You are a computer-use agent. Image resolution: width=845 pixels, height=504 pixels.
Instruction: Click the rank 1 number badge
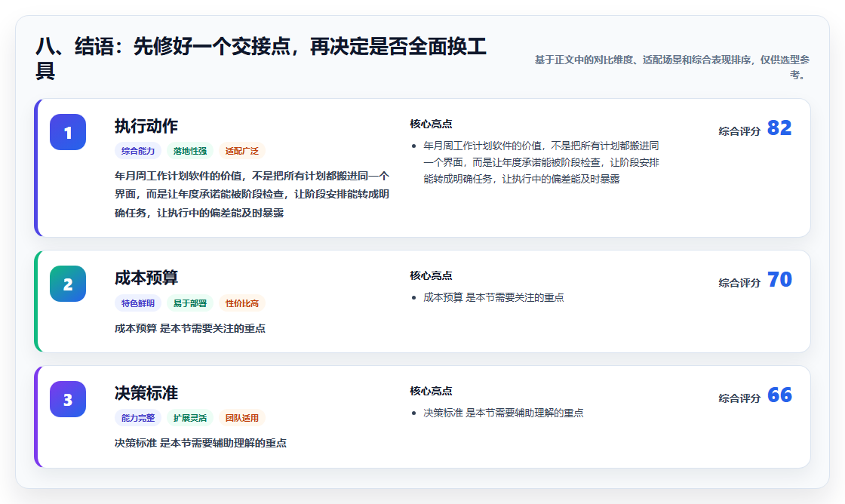pyautogui.click(x=68, y=132)
